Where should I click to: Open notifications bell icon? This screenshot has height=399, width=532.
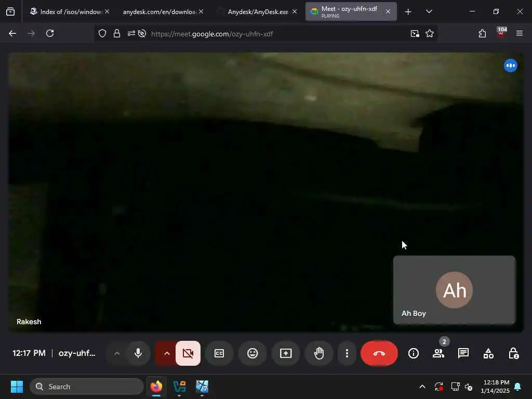tap(518, 387)
